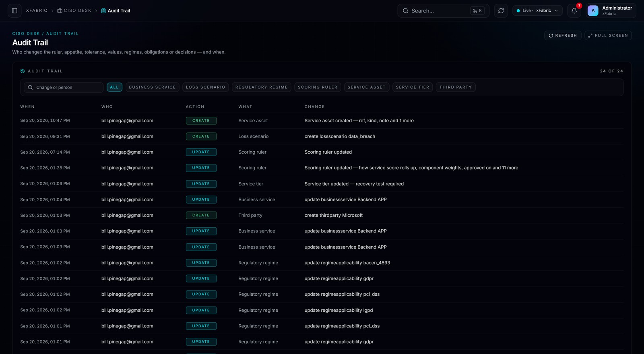Click the ACTION column header
The width and height of the screenshot is (644, 354).
(x=195, y=107)
